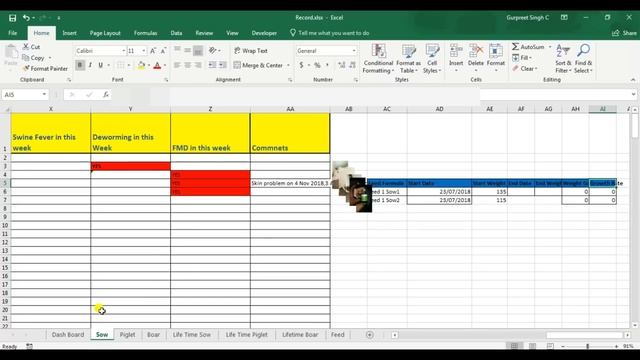The height and width of the screenshot is (360, 640).
Task: Click Tell me what you want to do
Action: pyautogui.click(x=330, y=33)
